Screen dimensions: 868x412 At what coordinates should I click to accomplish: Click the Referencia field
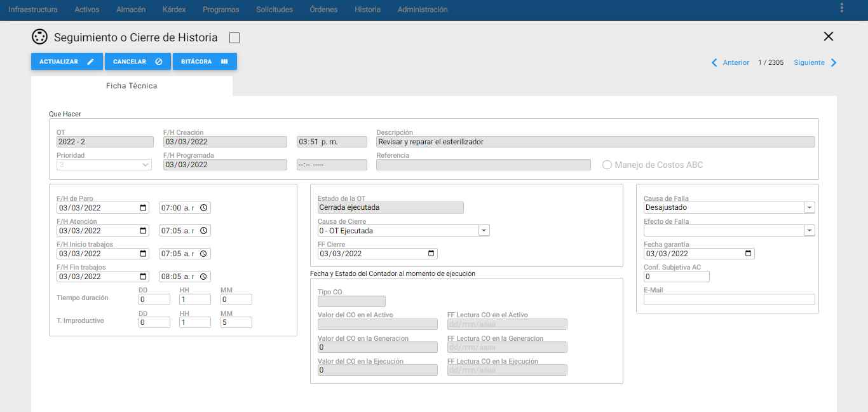(484, 165)
